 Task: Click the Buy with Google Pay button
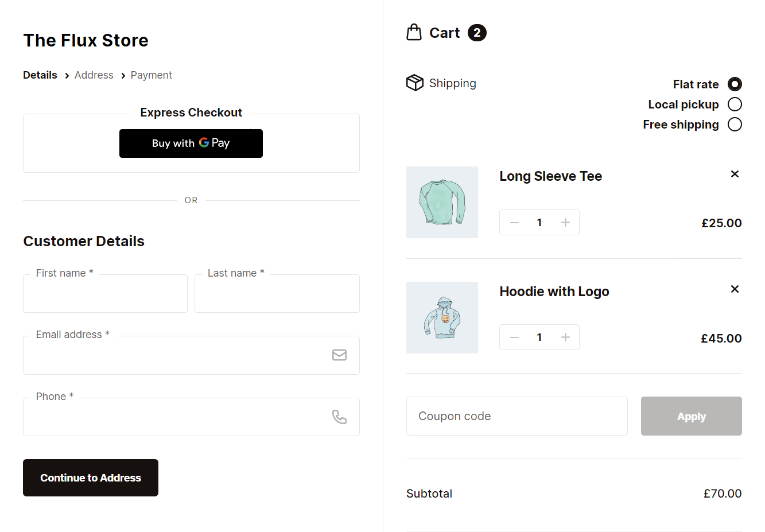(191, 143)
